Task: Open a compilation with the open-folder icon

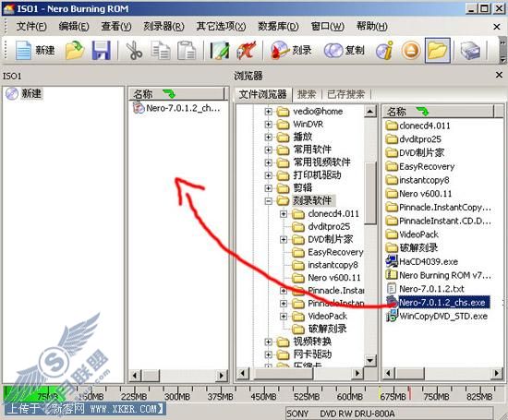Action: pyautogui.click(x=75, y=51)
